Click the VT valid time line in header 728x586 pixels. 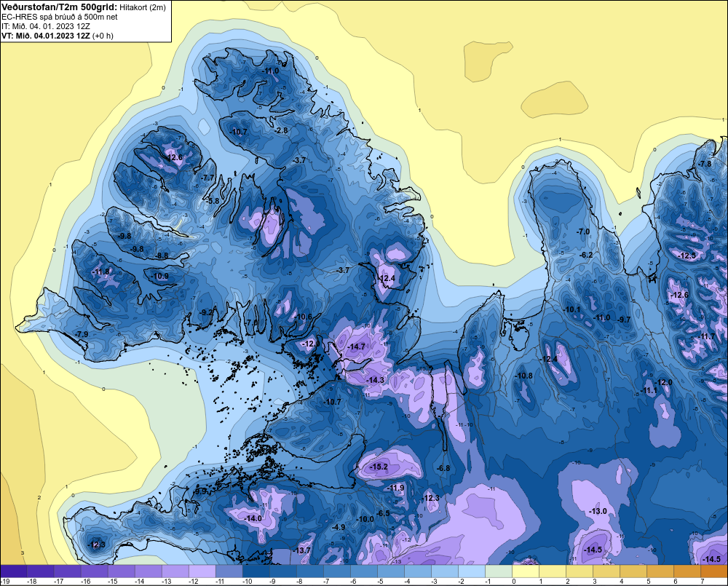coord(58,36)
